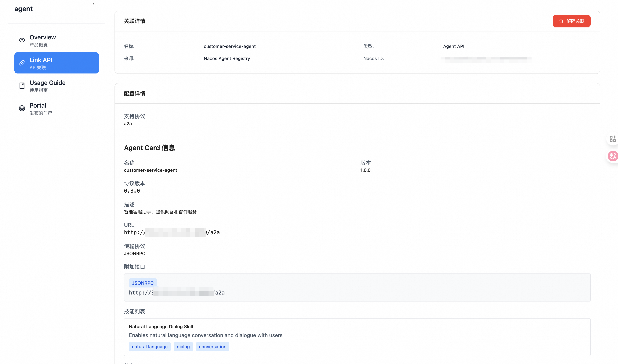Click the conversation skill tag
This screenshot has width=618, height=364.
pos(212,347)
